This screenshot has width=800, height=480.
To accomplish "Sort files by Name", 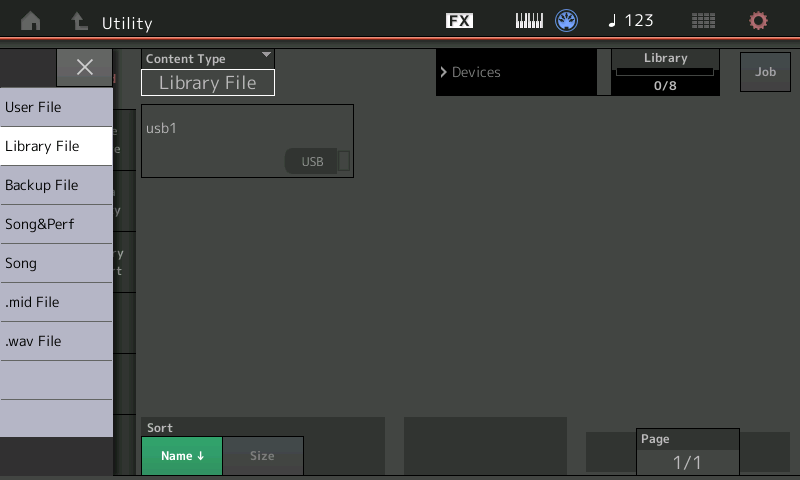I will point(182,456).
